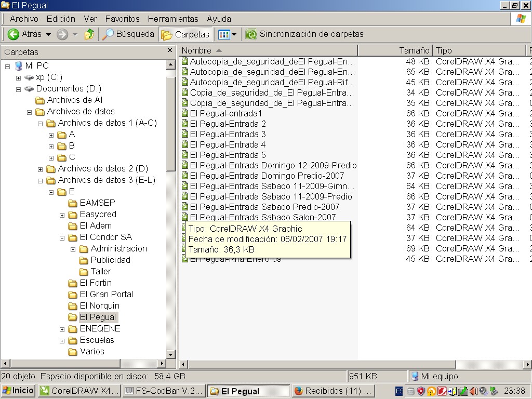Open the Favoritos menu
532x399 pixels.
coord(122,19)
